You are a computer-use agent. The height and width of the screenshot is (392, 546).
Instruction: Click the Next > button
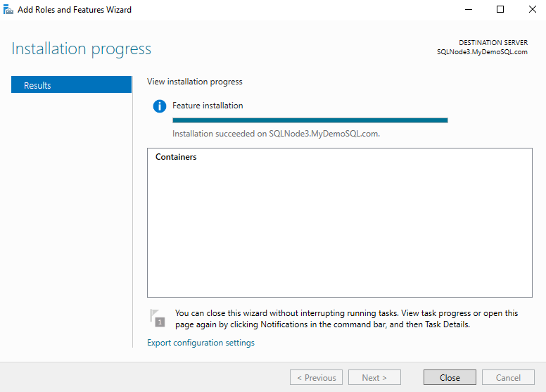pos(374,377)
